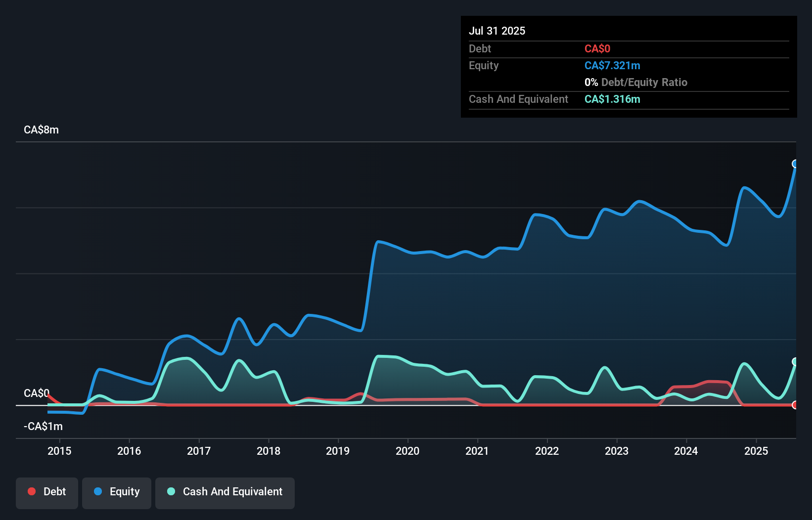This screenshot has width=812, height=520.
Task: Click the teal Cash endpoint marker on chart
Action: (795, 362)
